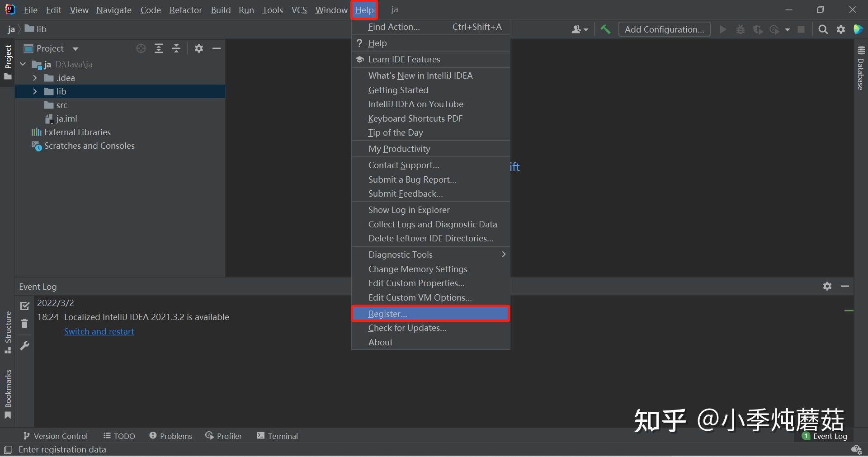868x457 pixels.
Task: Expand the .idea folder
Action: 35,78
